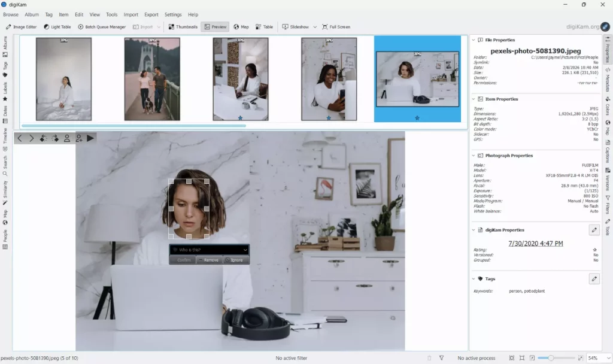Image resolution: width=613 pixels, height=364 pixels.
Task: Toggle the Map view mode
Action: 241,27
